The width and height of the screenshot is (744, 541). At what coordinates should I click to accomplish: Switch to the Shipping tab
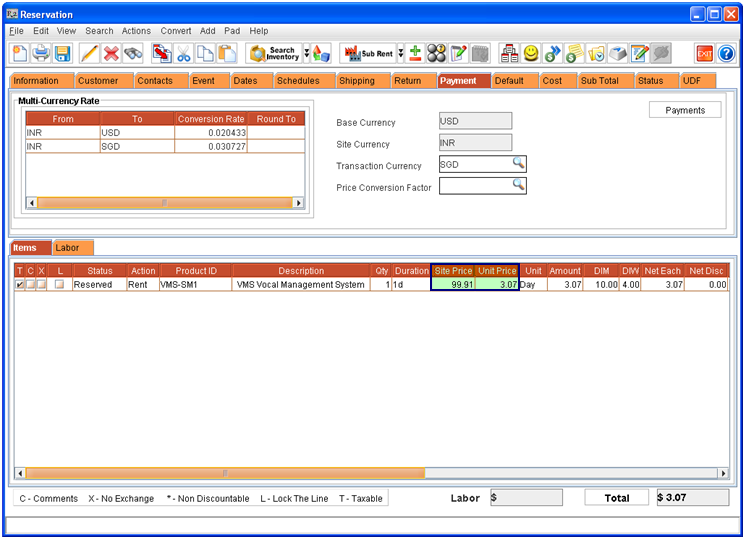tap(363, 81)
